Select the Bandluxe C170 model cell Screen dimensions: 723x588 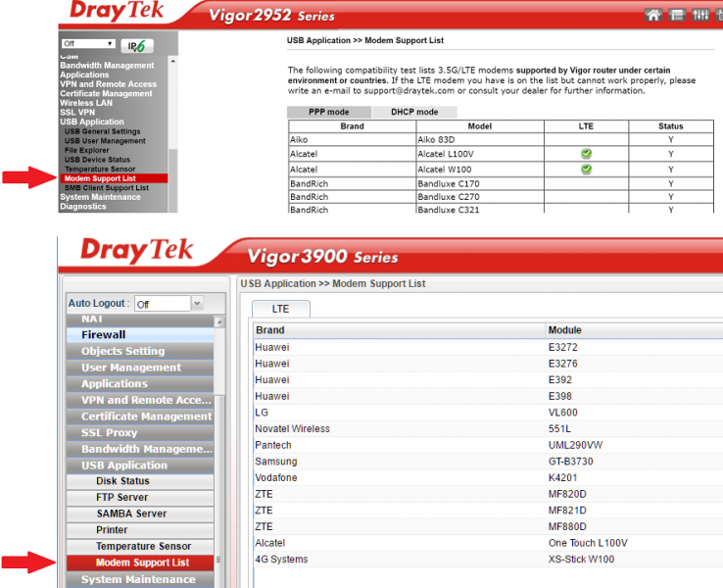(480, 183)
